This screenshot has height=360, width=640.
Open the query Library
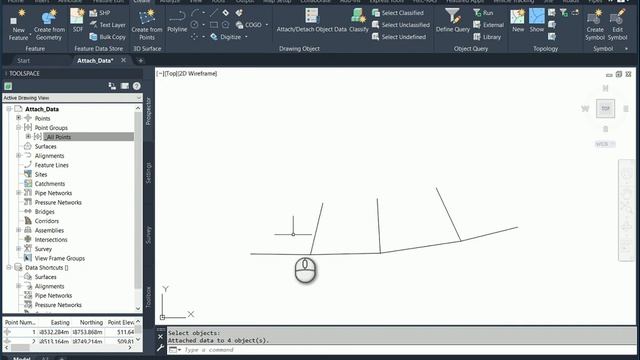487,37
